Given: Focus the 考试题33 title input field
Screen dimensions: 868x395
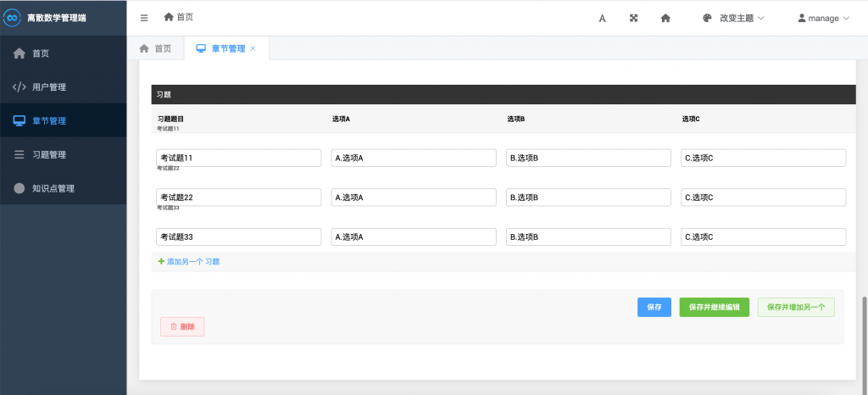Looking at the screenshot, I should point(238,236).
